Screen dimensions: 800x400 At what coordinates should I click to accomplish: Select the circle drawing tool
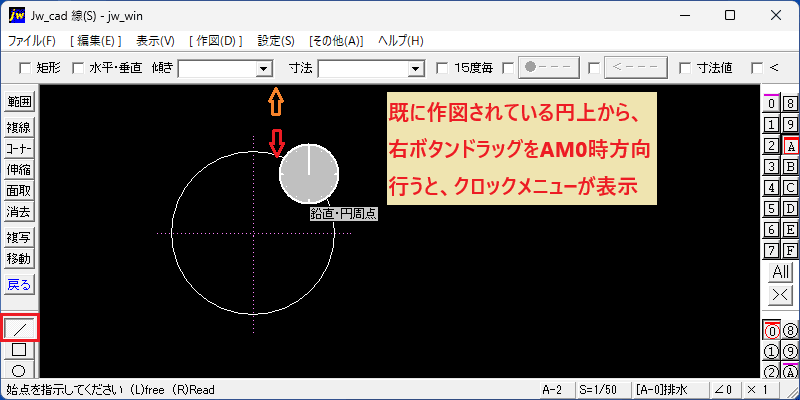pyautogui.click(x=19, y=370)
